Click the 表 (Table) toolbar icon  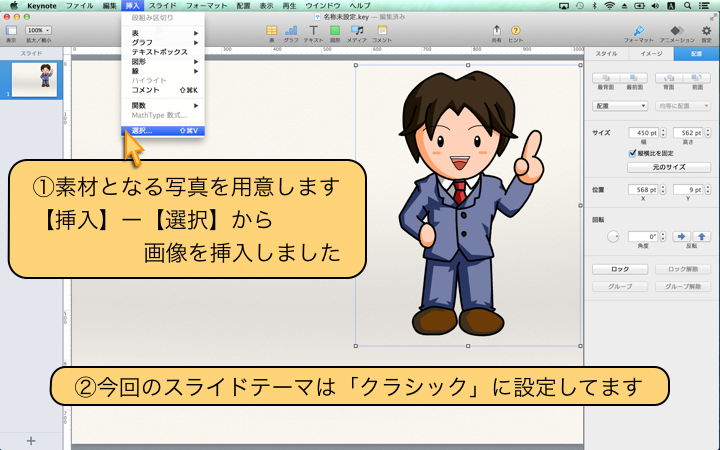272,31
